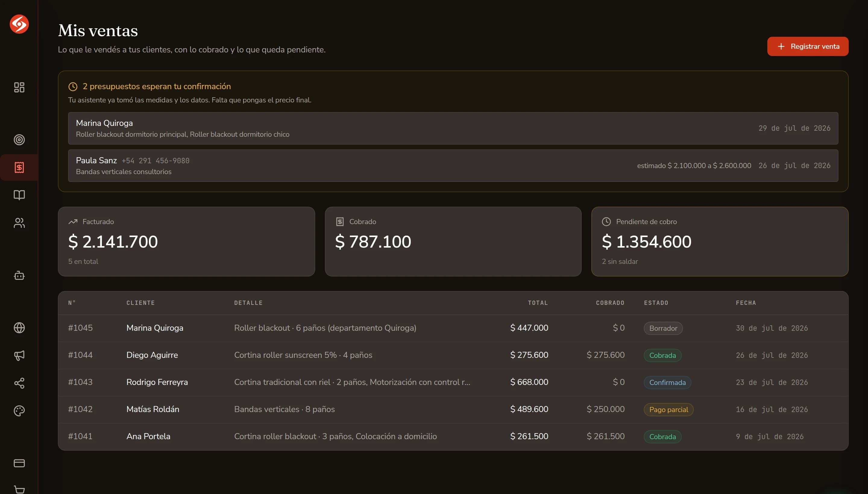Click client Marina Quiroga in sales table
The image size is (868, 494).
(x=155, y=328)
